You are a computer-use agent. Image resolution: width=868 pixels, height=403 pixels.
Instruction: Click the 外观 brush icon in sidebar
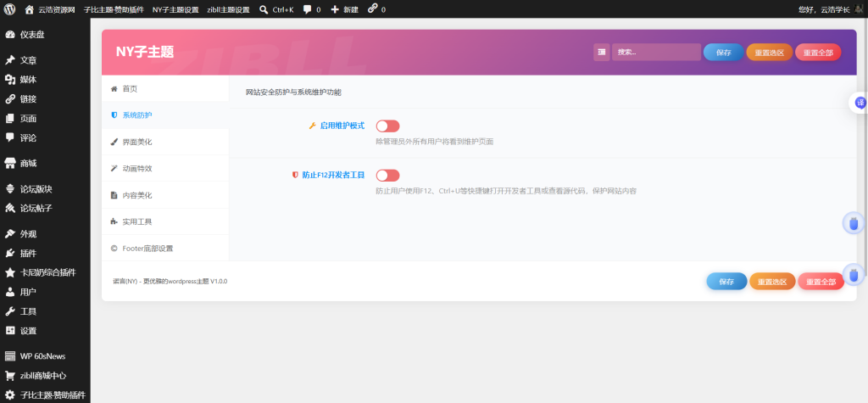pos(10,234)
